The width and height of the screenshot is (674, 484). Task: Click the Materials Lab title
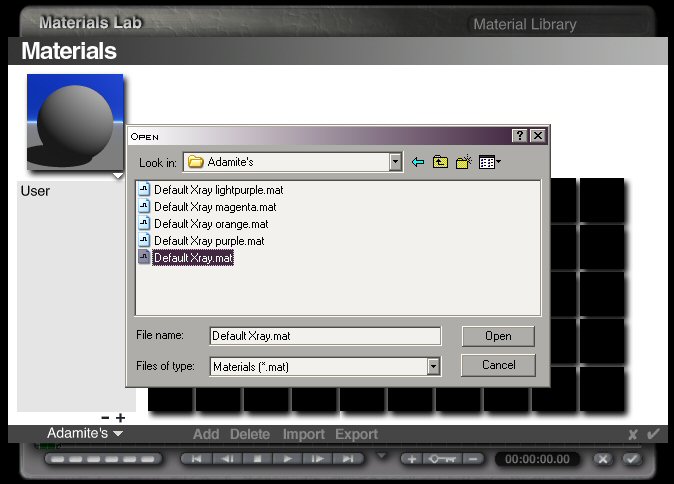pyautogui.click(x=90, y=22)
